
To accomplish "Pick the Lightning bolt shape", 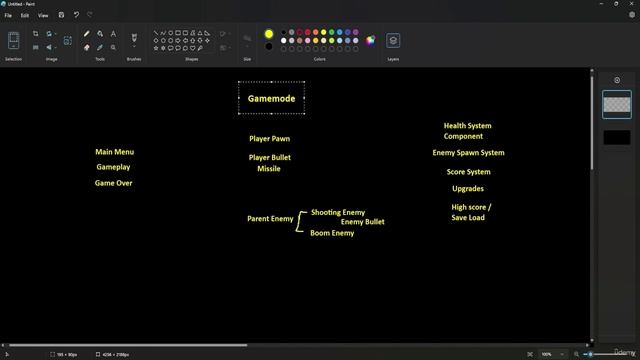I will (200, 48).
